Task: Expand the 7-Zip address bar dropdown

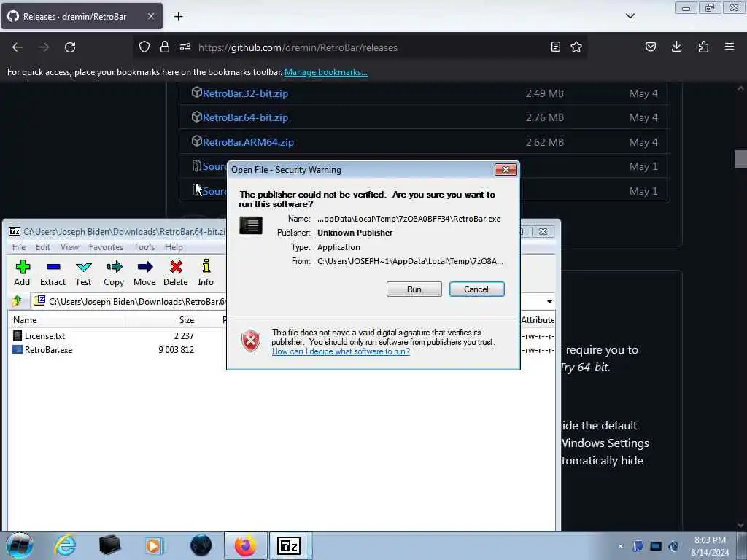Action: (x=549, y=301)
